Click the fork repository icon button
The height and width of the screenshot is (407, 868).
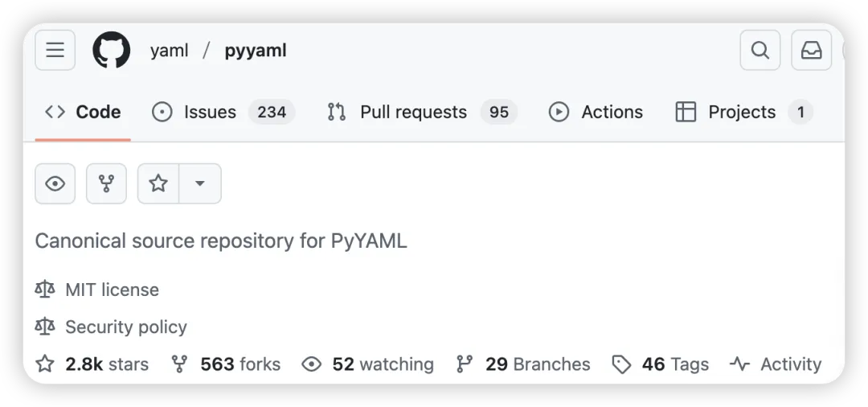click(106, 183)
